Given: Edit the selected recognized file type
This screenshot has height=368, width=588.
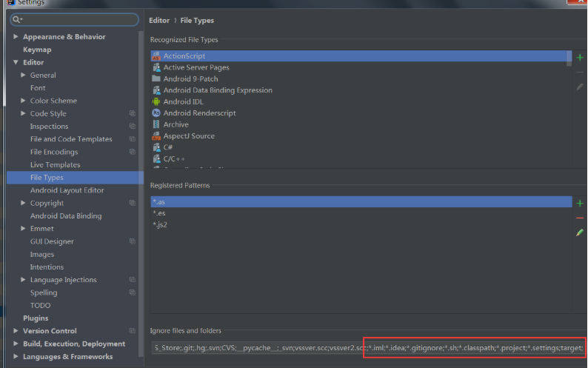Looking at the screenshot, I should 580,87.
